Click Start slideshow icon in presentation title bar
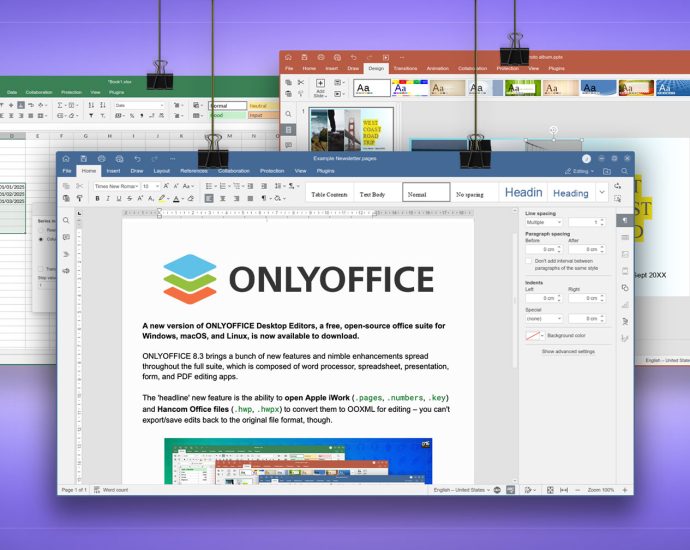690x550 pixels. click(385, 57)
